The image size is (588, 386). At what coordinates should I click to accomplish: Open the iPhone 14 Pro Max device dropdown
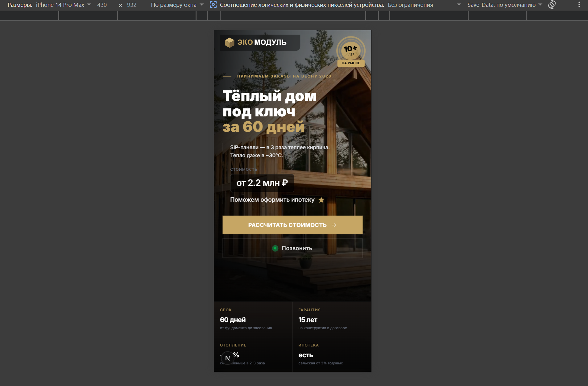coord(63,5)
